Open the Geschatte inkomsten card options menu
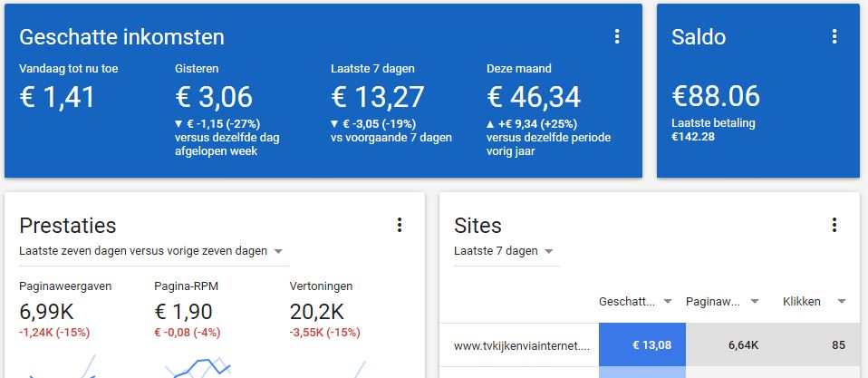 617,37
